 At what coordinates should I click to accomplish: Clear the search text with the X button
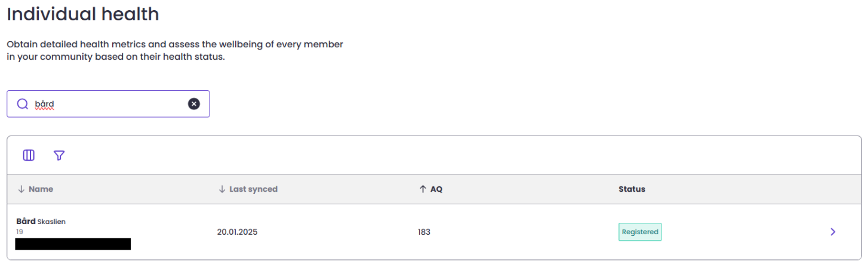[x=194, y=104]
